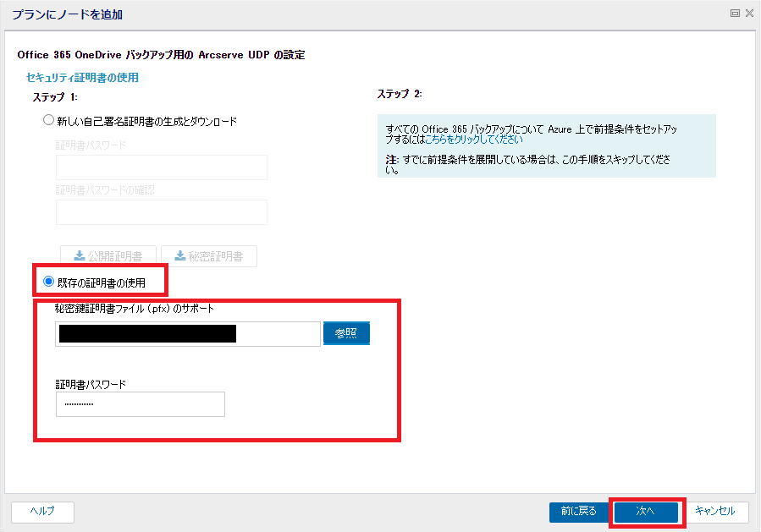Click 秘密鍵証明書ファイル (pfx) のサポート label
Viewport: 761px width, 532px height.
(x=135, y=309)
